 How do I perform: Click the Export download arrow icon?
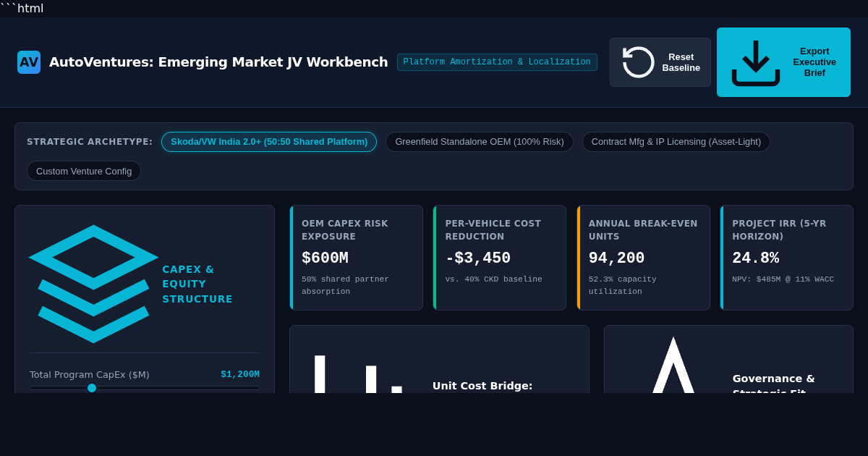point(756,62)
